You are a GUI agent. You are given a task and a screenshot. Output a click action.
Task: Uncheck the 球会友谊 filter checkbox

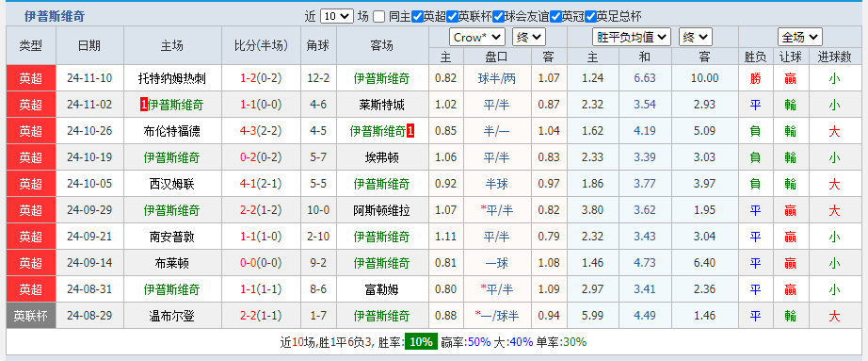498,17
